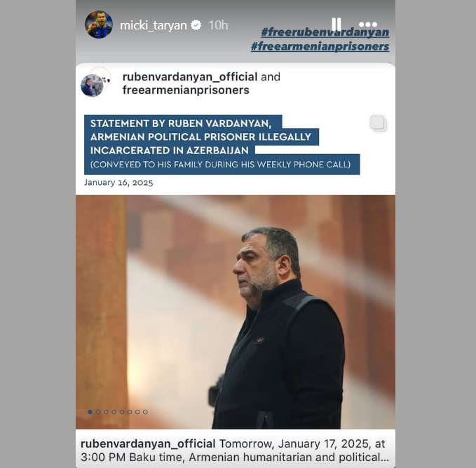
Task: Click the multi-image carousel icon
Action: 378,123
